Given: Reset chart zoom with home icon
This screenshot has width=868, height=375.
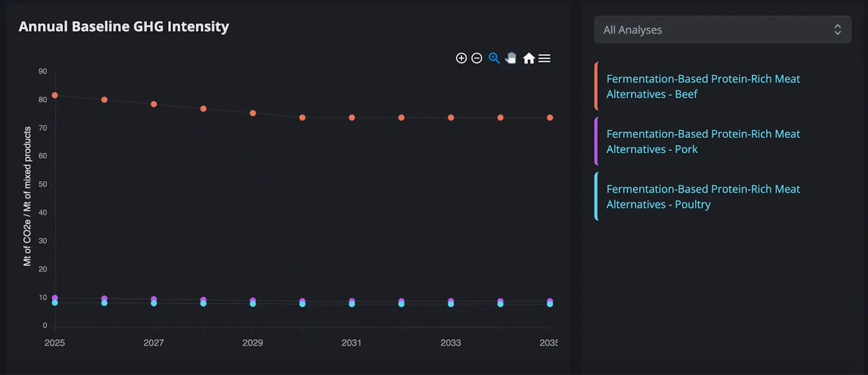Looking at the screenshot, I should pos(528,58).
